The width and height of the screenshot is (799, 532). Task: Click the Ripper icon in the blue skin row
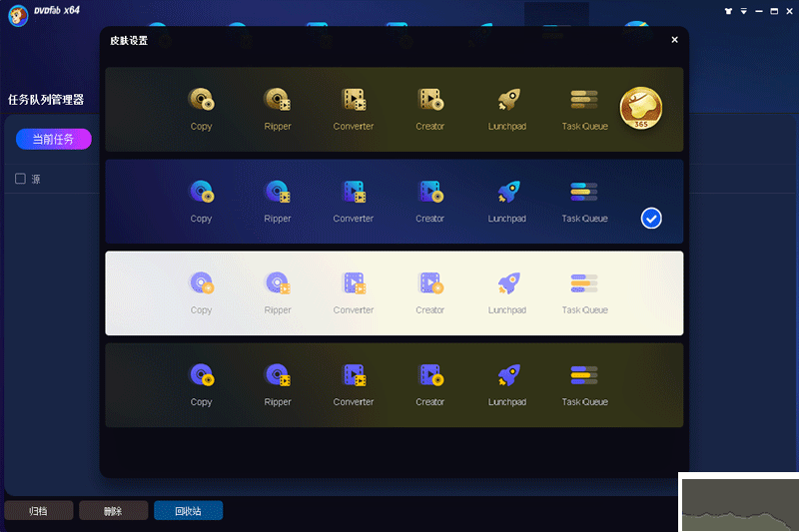[278, 192]
